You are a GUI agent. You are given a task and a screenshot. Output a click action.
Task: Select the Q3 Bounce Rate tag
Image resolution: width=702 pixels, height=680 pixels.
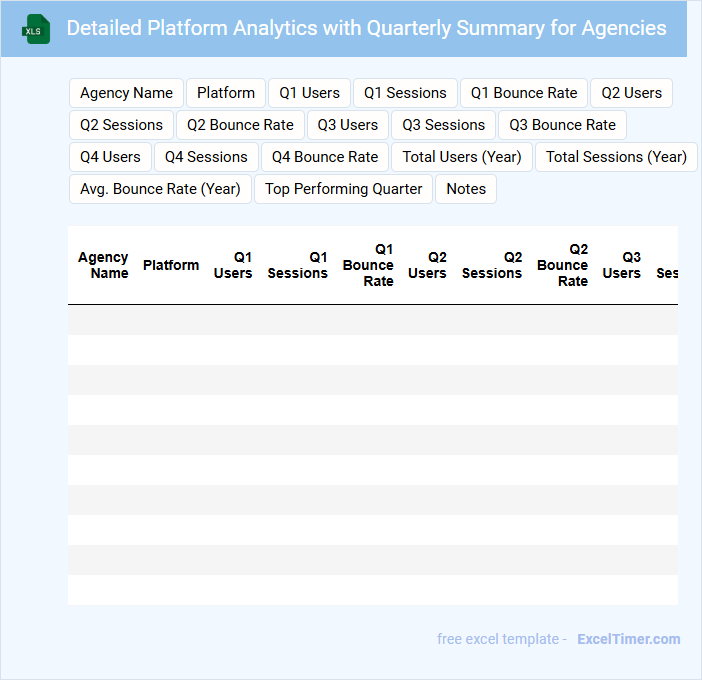click(562, 125)
